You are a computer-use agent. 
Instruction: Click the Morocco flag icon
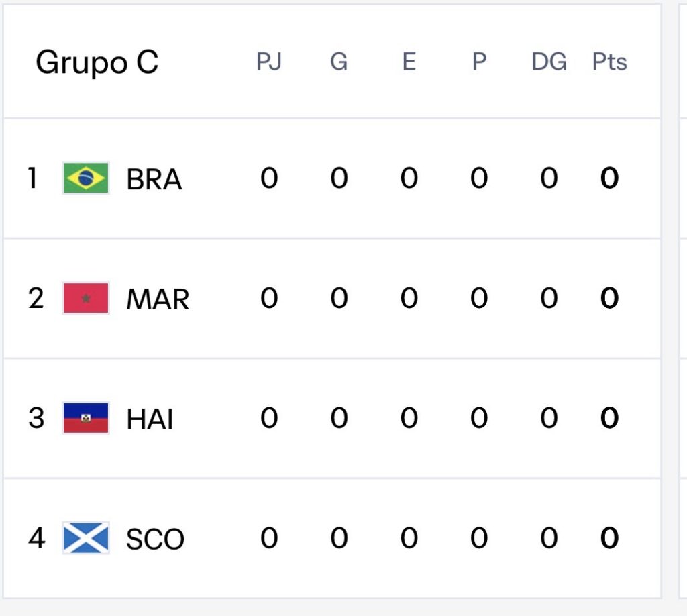(x=86, y=298)
